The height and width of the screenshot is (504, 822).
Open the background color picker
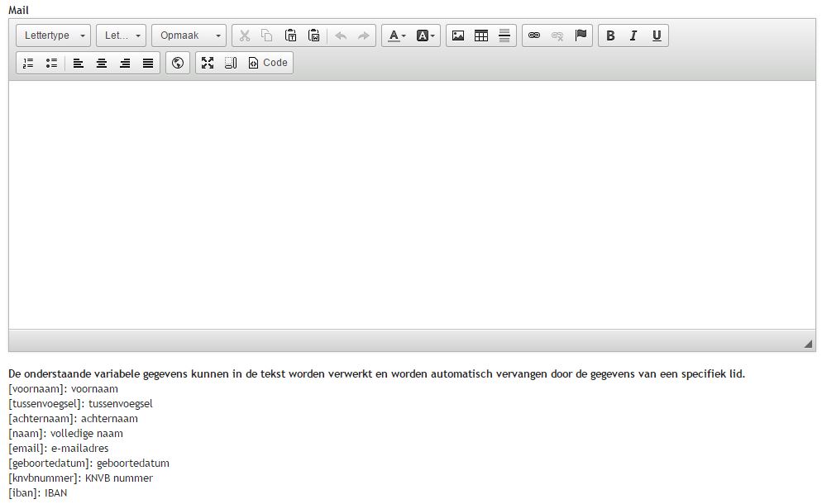(x=426, y=36)
